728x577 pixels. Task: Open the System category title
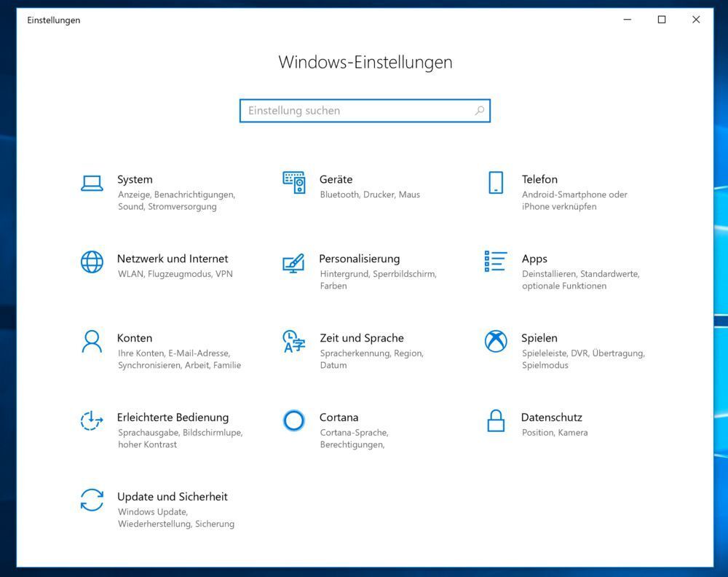[x=135, y=179]
